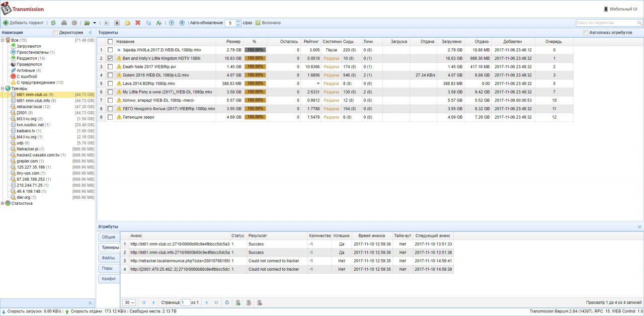This screenshot has width=644, height=316.
Task: Check the Летающие звери row checkbox
Action: (110, 117)
